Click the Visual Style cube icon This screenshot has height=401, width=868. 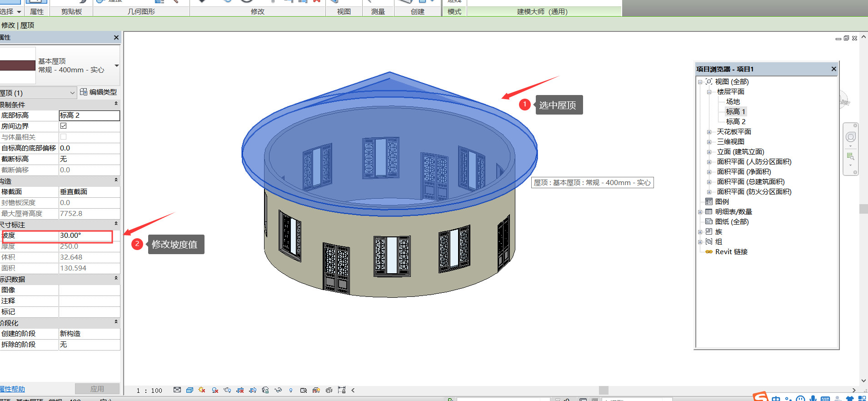[x=190, y=390]
